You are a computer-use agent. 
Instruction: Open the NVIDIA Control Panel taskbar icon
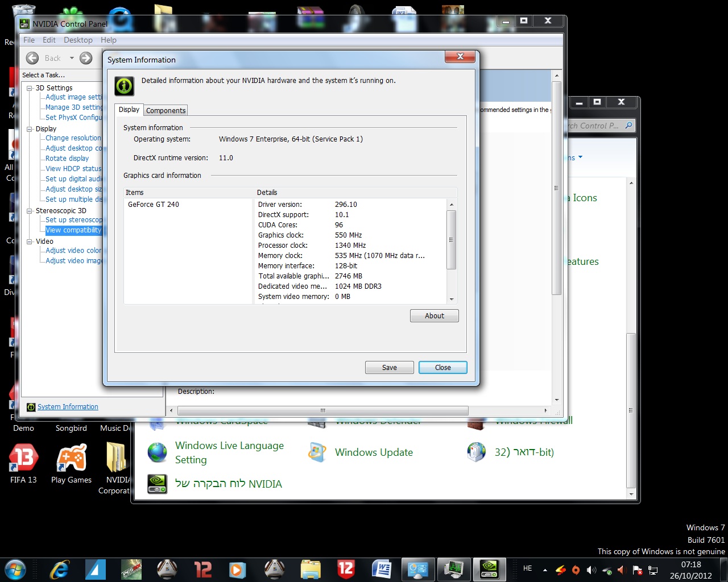click(490, 569)
